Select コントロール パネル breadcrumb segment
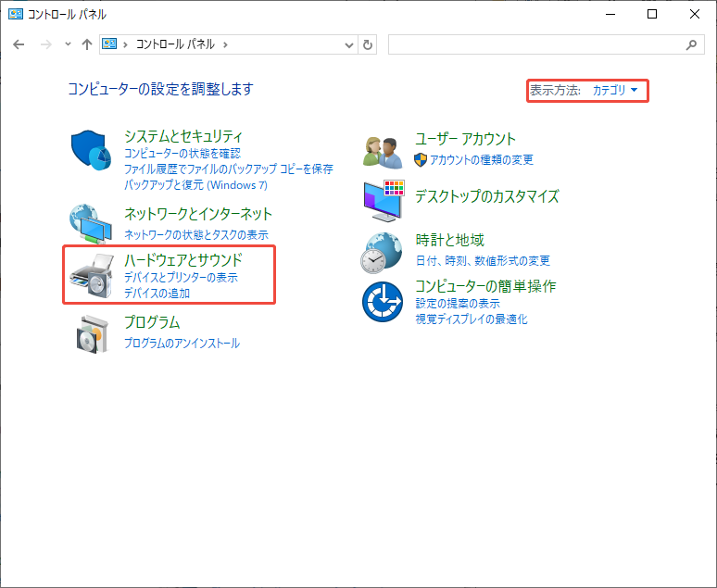 pos(175,44)
